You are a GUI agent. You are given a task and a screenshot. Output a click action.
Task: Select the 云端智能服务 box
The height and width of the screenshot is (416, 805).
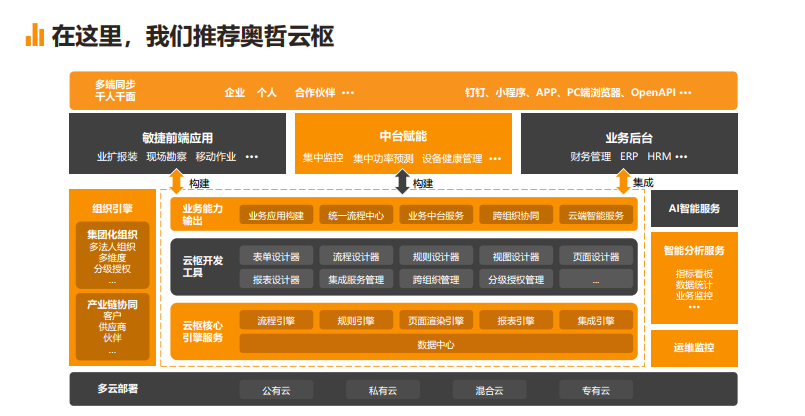click(596, 215)
